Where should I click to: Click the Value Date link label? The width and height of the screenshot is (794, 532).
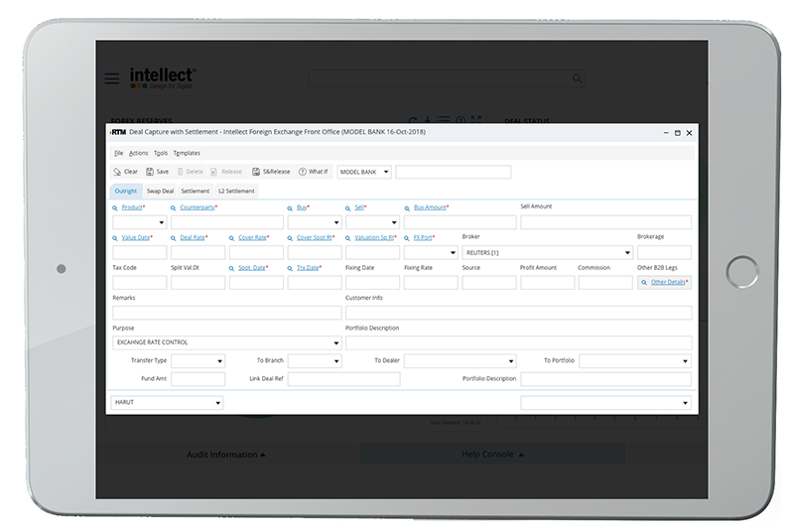pyautogui.click(x=136, y=238)
